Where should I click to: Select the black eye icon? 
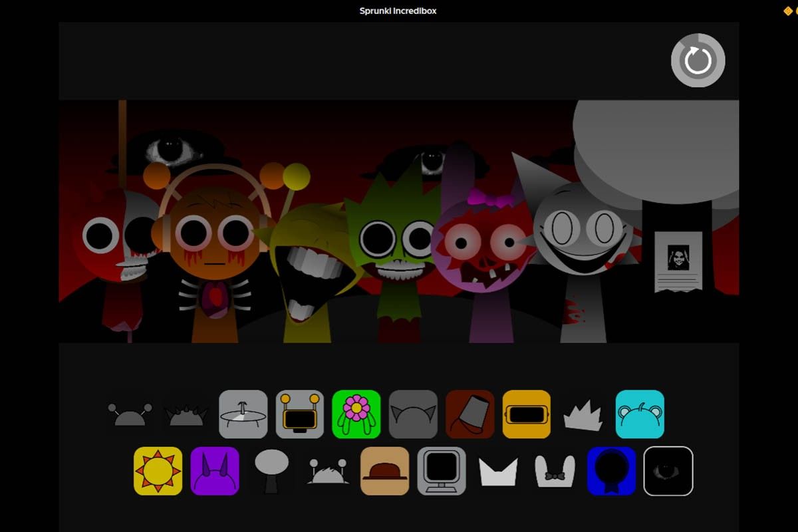pos(668,471)
